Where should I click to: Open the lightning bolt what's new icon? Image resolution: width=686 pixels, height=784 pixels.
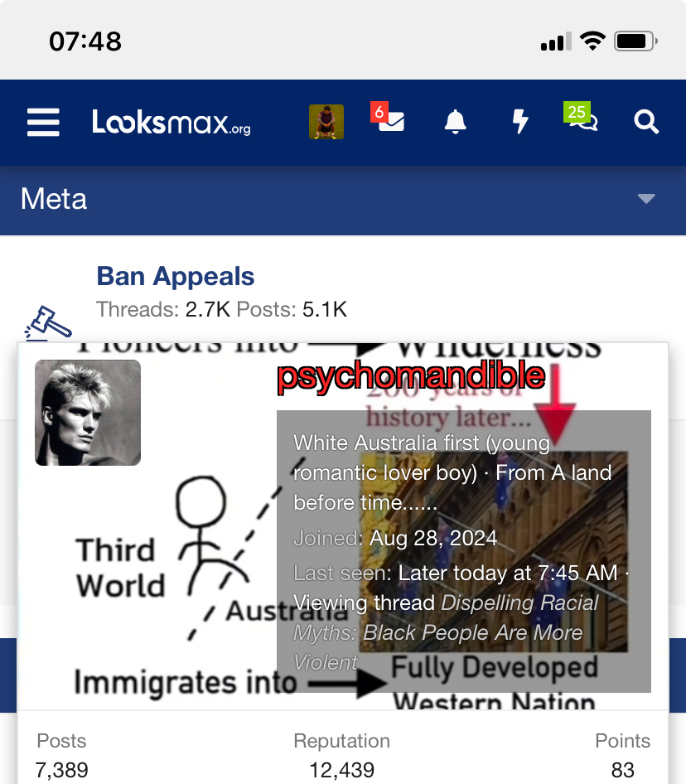coord(520,122)
